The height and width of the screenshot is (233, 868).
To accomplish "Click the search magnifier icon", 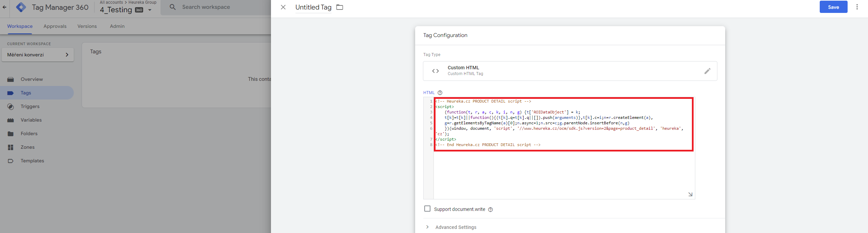I will [x=173, y=7].
